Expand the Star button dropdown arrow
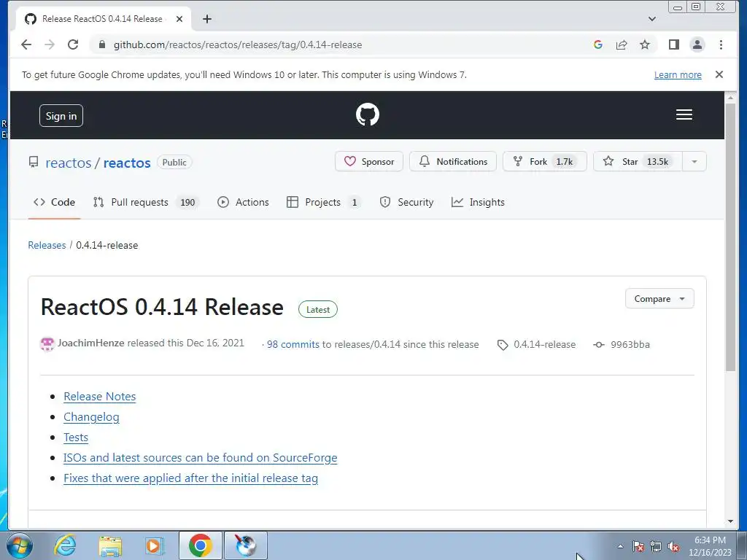Image resolution: width=747 pixels, height=560 pixels. pos(694,162)
